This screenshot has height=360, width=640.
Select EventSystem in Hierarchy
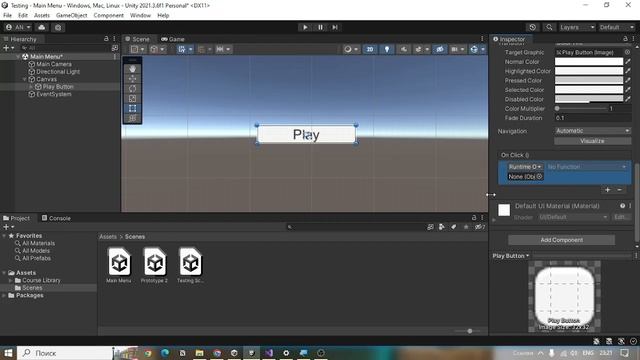point(53,94)
